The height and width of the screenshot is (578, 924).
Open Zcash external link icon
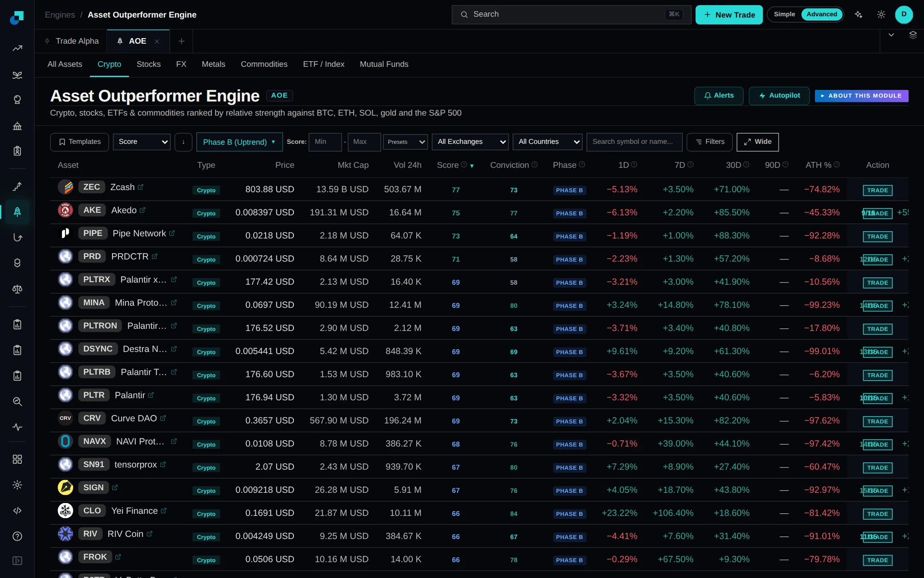[141, 187]
